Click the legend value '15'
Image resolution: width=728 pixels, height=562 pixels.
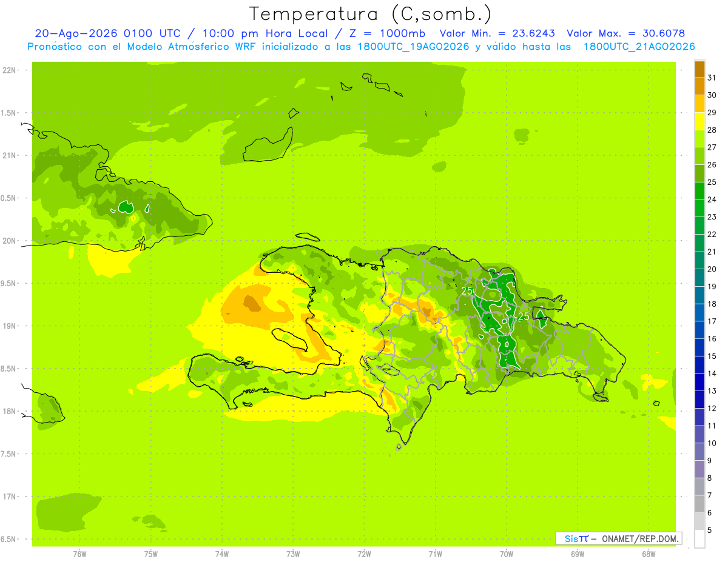712,356
